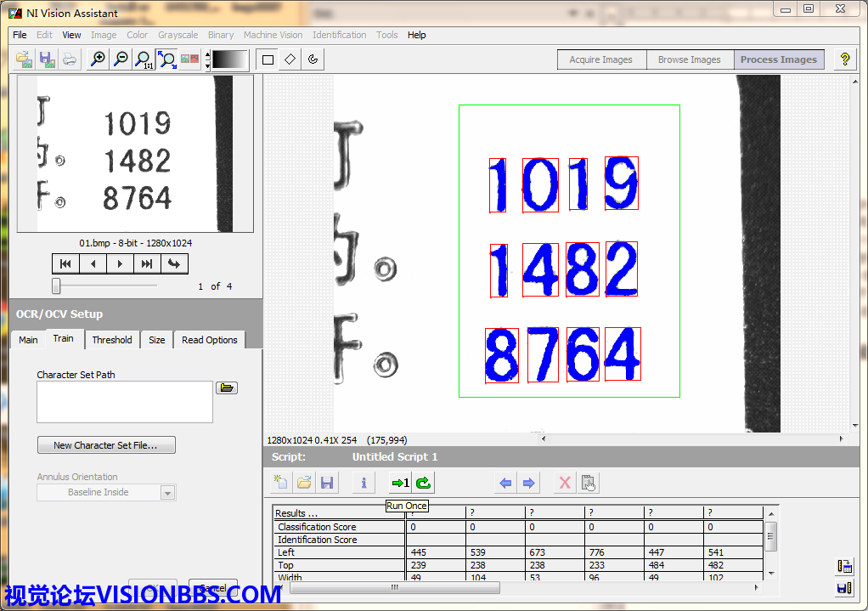This screenshot has height=611, width=868.
Task: Open the Threshold tab
Action: click(x=112, y=340)
